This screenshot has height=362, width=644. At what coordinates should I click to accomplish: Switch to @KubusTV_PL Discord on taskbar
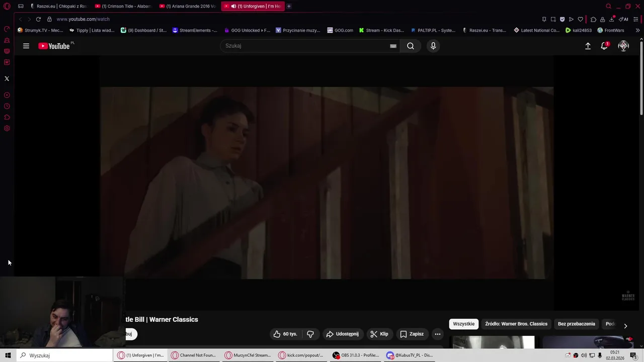point(410,355)
